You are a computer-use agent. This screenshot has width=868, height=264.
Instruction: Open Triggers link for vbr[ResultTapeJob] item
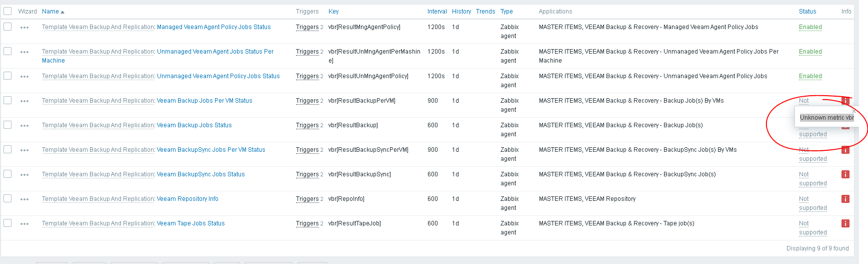click(x=307, y=223)
